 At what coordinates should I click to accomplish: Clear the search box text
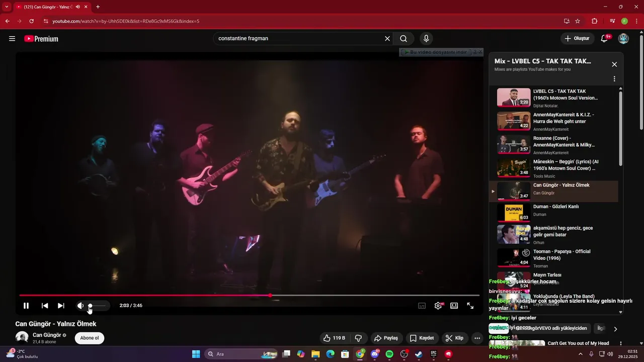(387, 39)
